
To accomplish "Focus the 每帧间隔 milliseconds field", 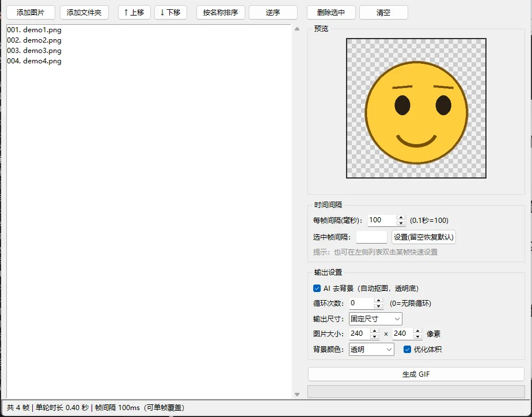I will 382,220.
